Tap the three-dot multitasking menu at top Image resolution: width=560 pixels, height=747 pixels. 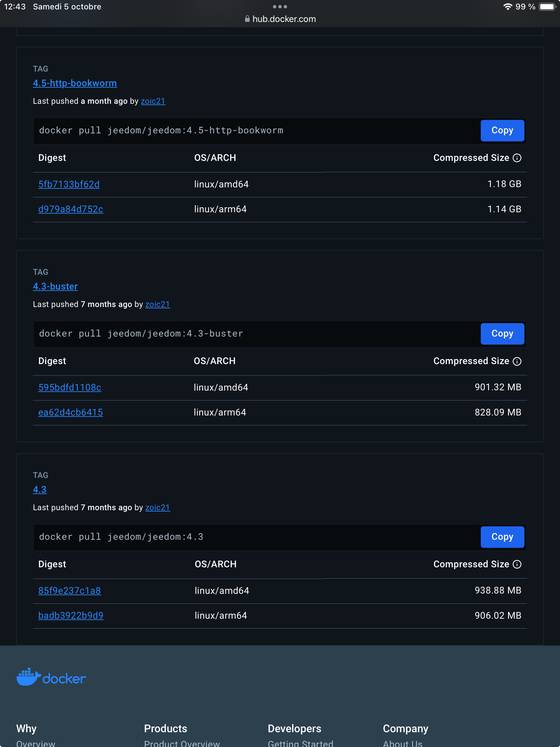click(280, 7)
